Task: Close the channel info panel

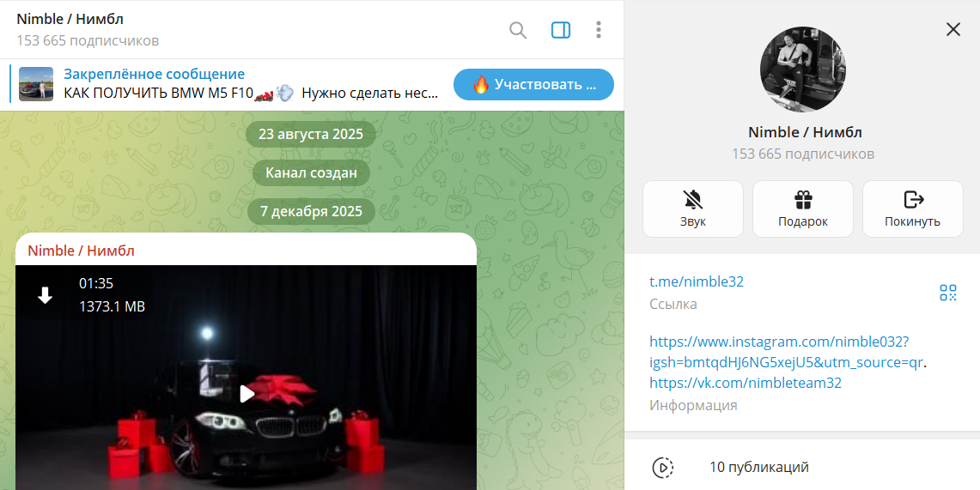Action: click(x=953, y=29)
